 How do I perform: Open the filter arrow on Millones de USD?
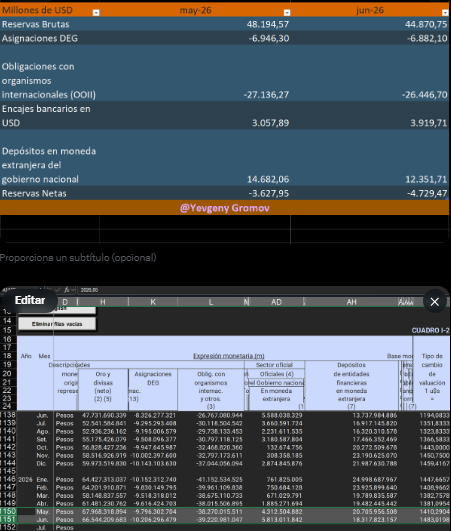96,13
